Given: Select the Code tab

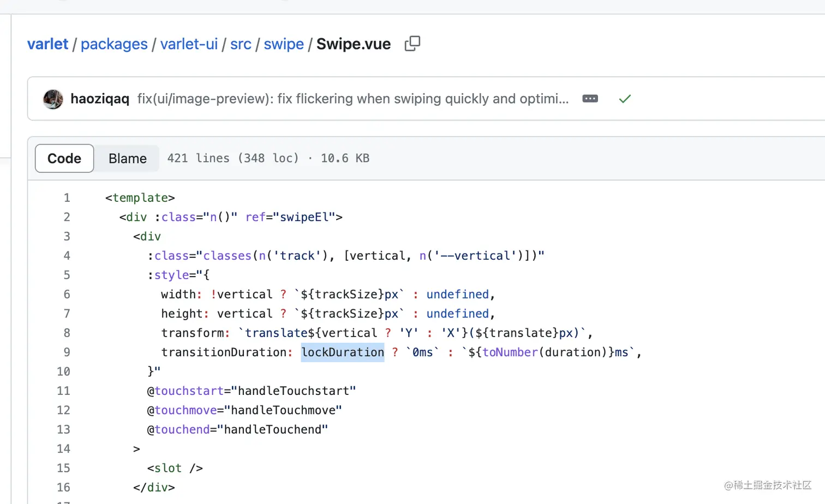Looking at the screenshot, I should click(64, 158).
